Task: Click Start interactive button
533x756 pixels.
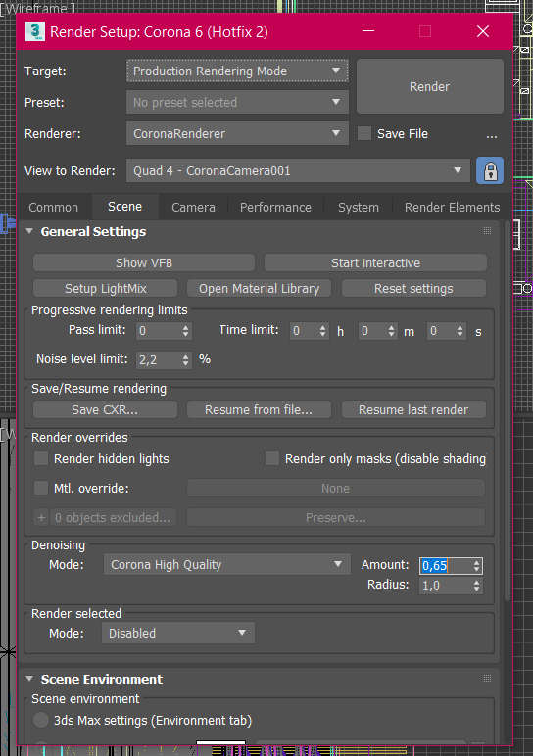Action: coord(375,262)
